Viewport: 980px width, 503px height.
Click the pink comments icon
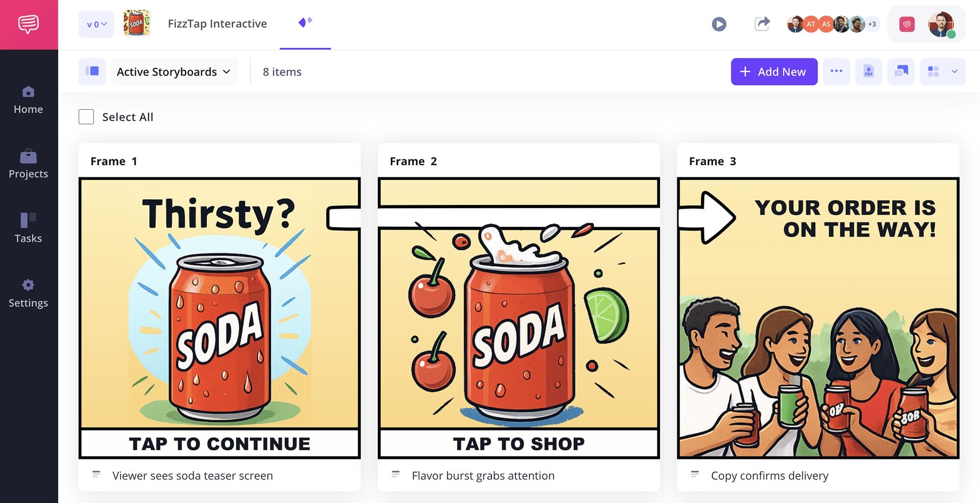(907, 24)
